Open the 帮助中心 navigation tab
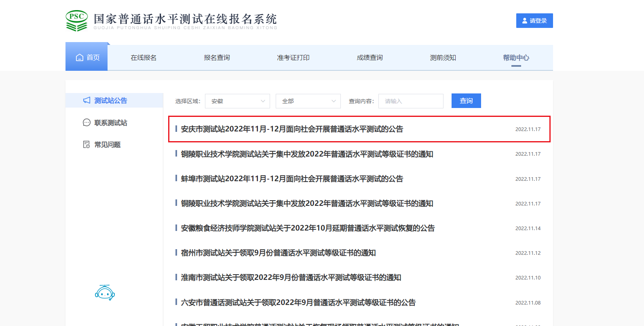This screenshot has height=326, width=644. [516, 57]
